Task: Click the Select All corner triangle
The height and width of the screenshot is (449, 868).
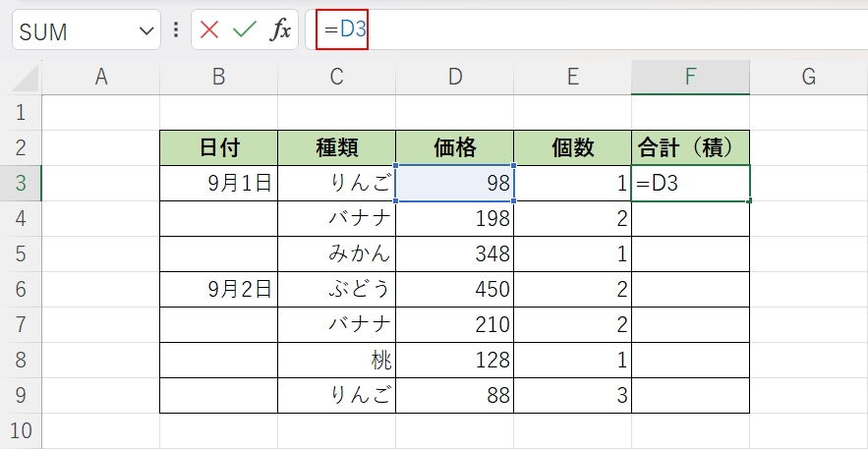Action: 27,78
